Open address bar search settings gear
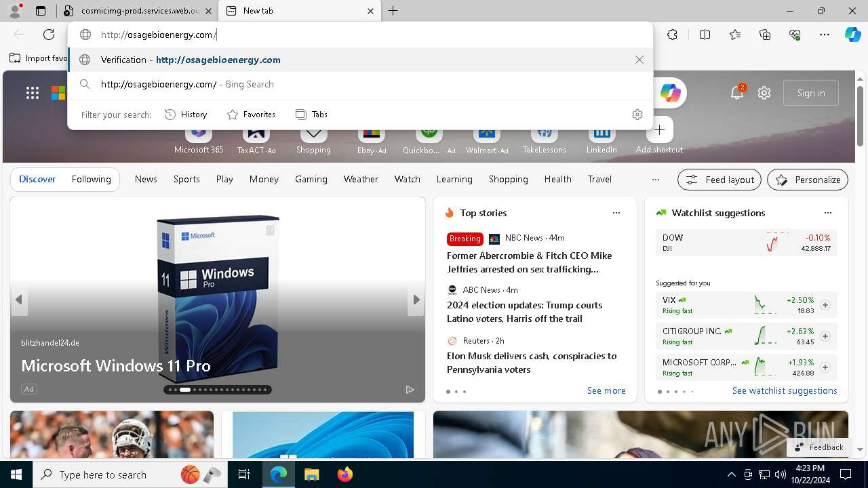This screenshot has width=868, height=488. tap(637, 115)
